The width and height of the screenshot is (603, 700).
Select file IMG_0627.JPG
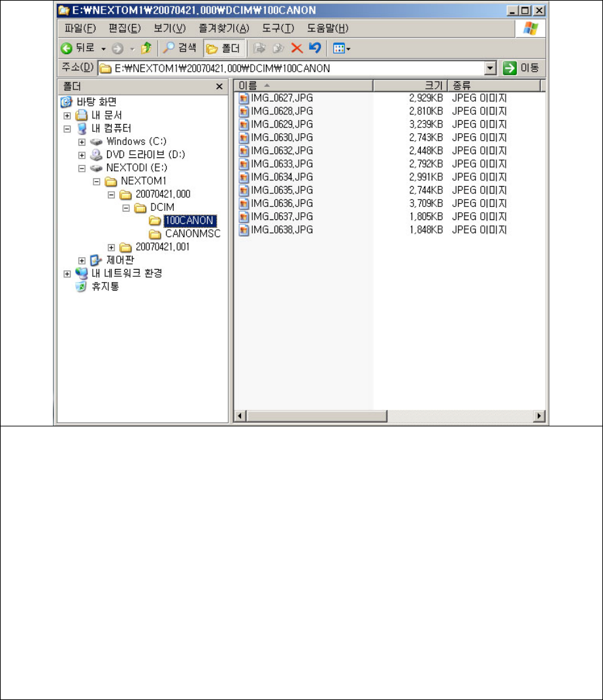[x=282, y=98]
